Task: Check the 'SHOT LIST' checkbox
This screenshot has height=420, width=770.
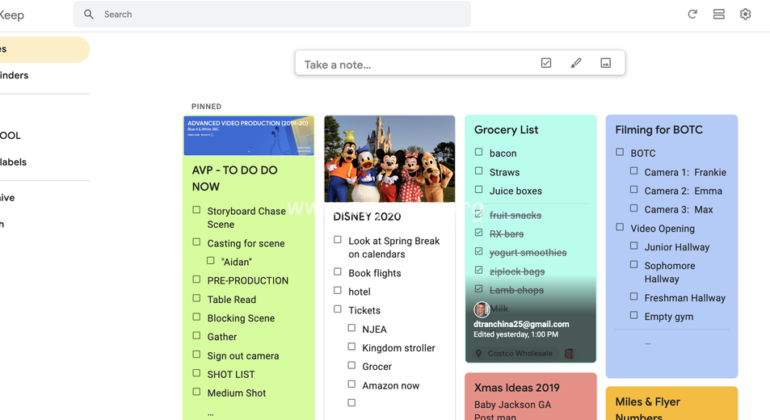Action: click(196, 373)
